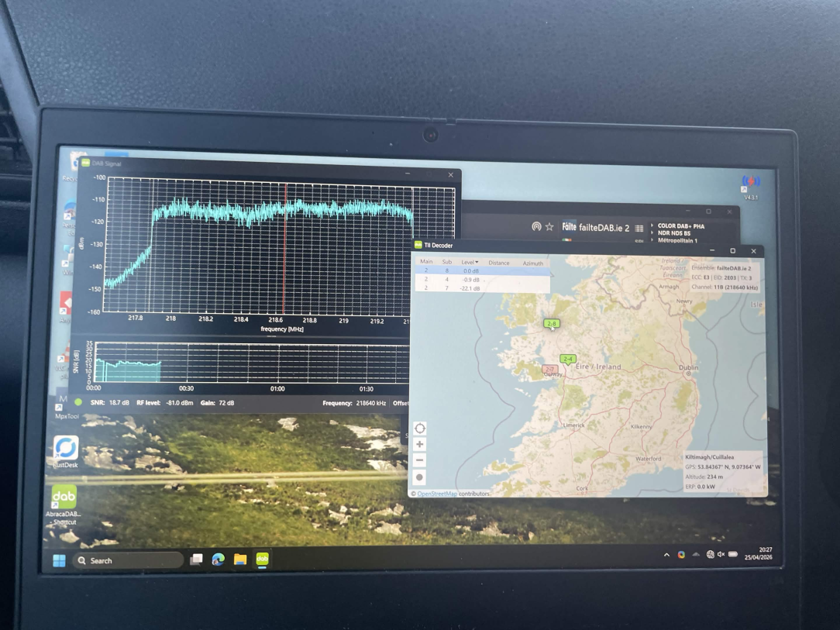Open the failteDAB.ie 2 station logo

(x=569, y=227)
